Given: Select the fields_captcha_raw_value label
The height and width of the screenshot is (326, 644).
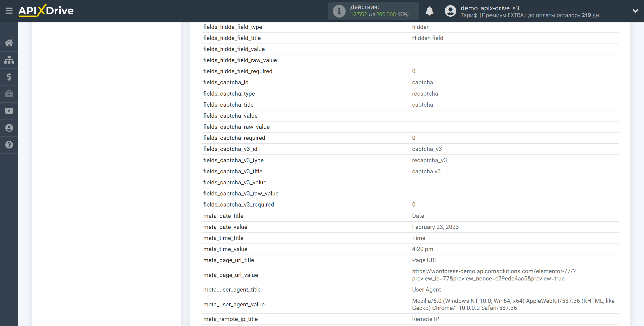Looking at the screenshot, I should [236, 127].
